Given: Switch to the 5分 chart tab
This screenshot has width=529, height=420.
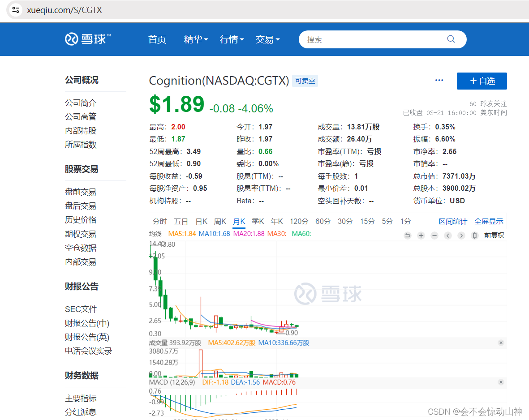Looking at the screenshot, I should tap(387, 221).
